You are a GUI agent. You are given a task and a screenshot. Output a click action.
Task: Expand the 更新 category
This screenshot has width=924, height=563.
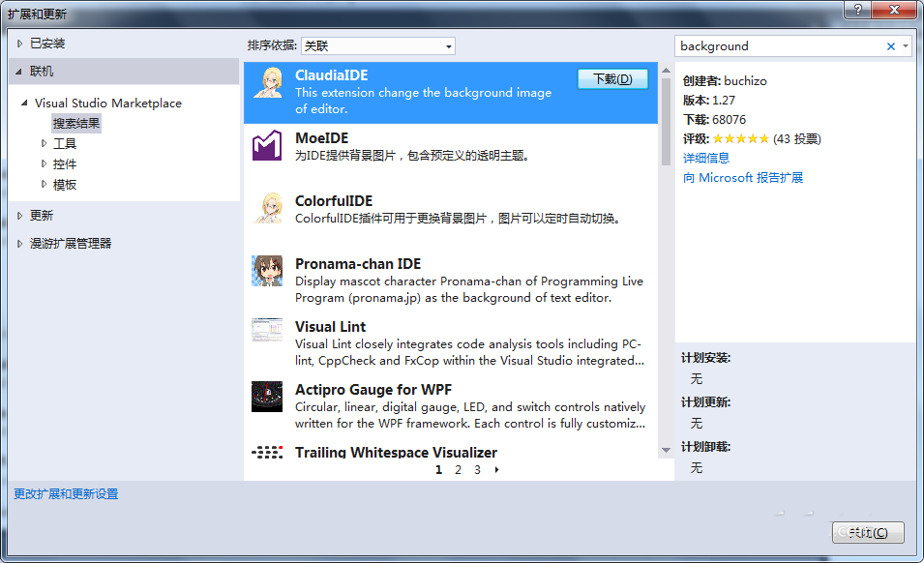19,216
